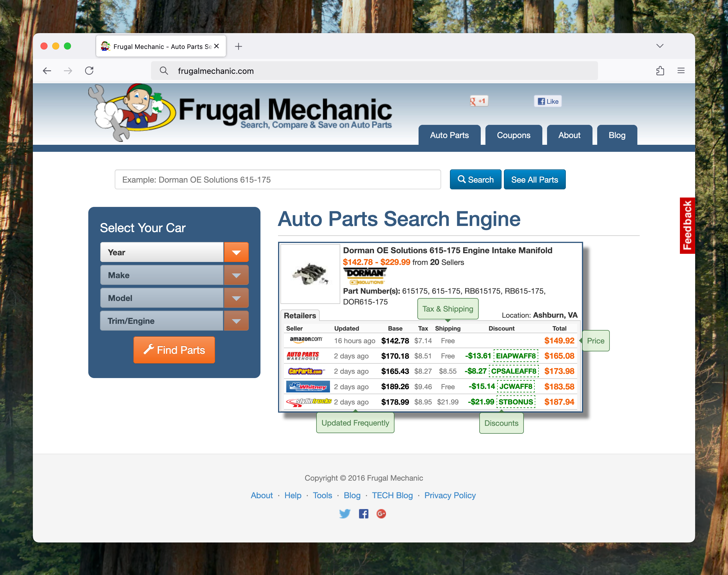This screenshot has width=728, height=575.
Task: Click the JCWAFF8 coupon code
Action: tap(516, 386)
